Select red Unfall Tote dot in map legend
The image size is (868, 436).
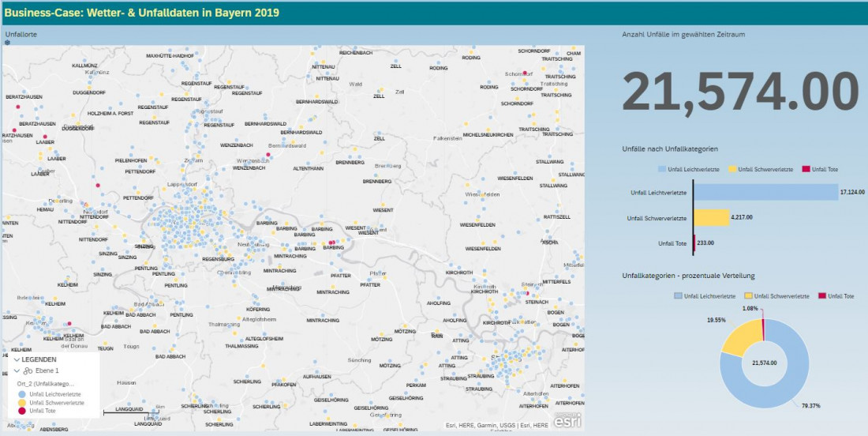21,411
